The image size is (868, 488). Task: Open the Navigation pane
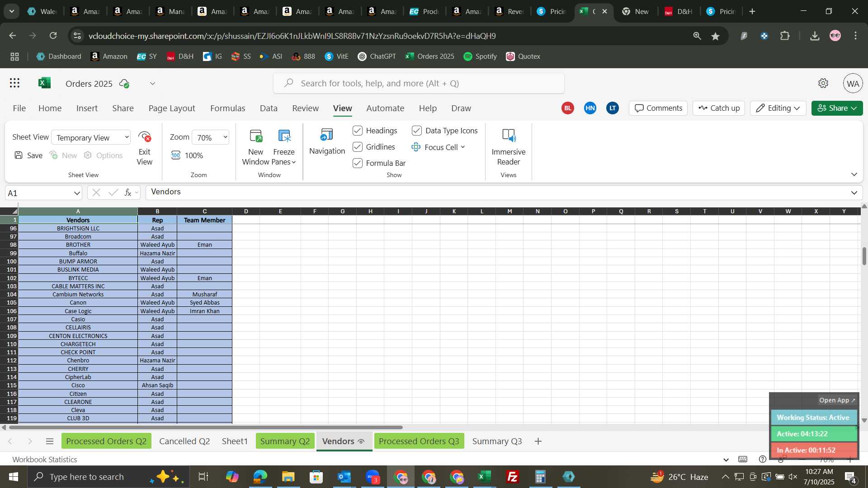click(327, 142)
